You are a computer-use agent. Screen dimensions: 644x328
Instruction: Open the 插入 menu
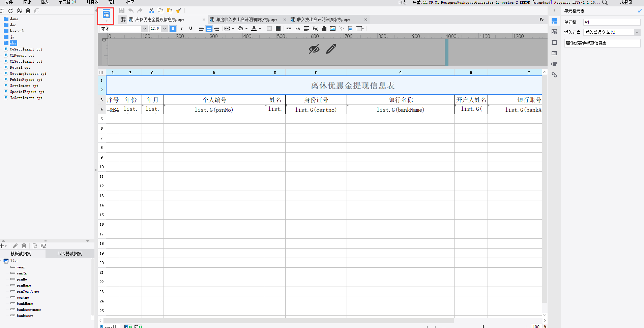click(x=45, y=2)
